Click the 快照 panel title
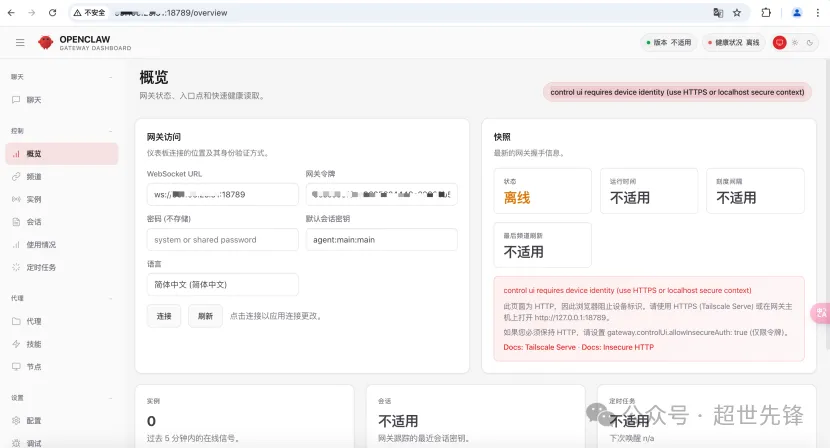830x448 pixels. pos(502,137)
